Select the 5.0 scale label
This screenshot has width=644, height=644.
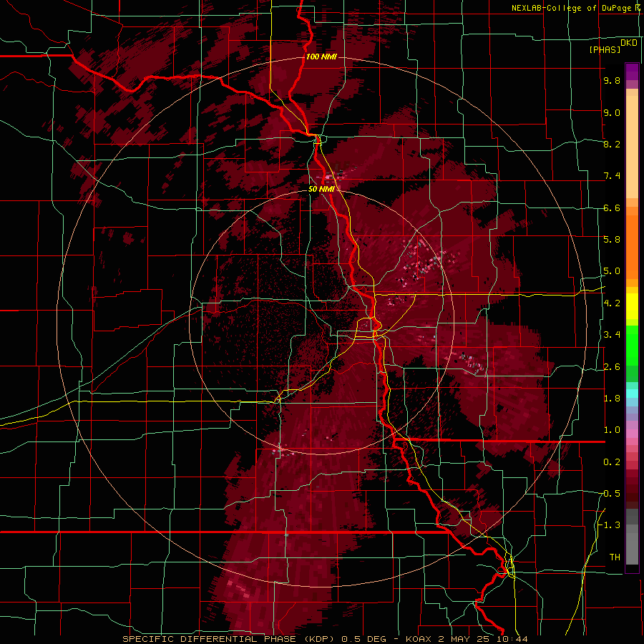pos(612,271)
